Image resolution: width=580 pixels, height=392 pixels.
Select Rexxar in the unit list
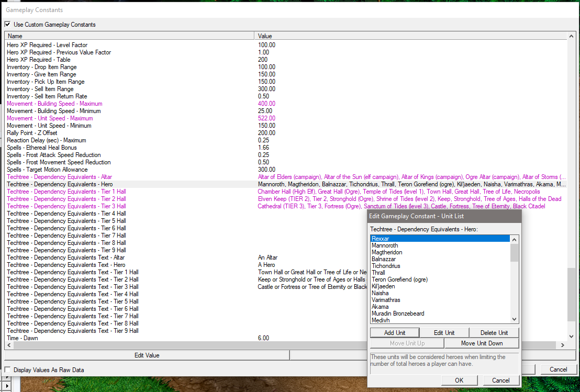pos(440,239)
